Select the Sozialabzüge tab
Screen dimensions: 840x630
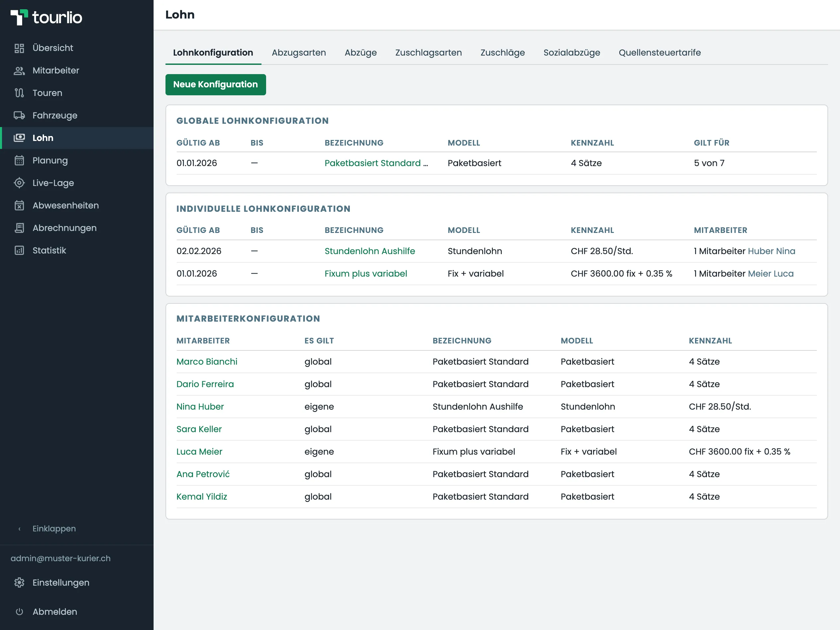(572, 53)
